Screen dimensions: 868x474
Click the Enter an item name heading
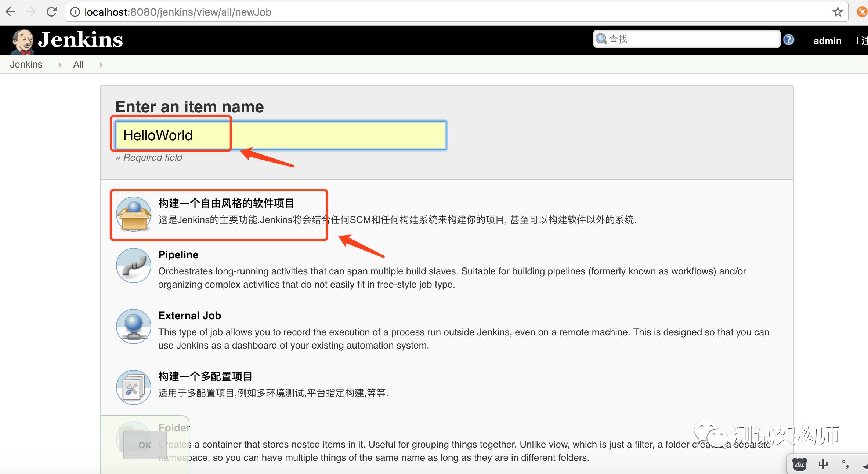189,107
